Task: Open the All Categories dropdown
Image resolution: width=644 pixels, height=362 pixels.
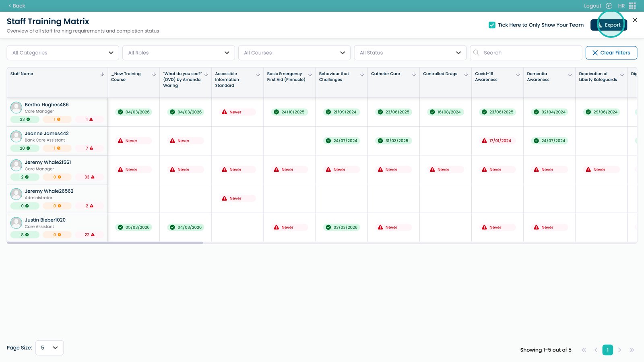Action: [x=63, y=53]
